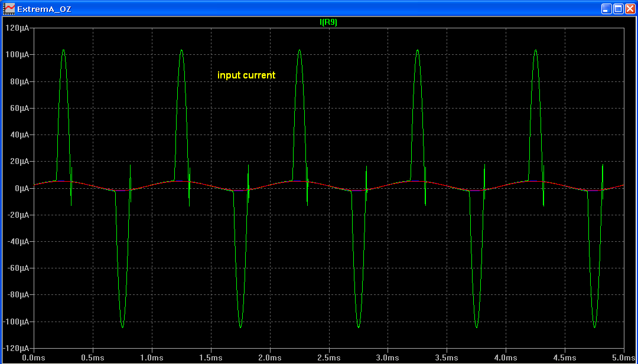
Task: Click the -40µA vertical axis label
Action: pyautogui.click(x=19, y=241)
